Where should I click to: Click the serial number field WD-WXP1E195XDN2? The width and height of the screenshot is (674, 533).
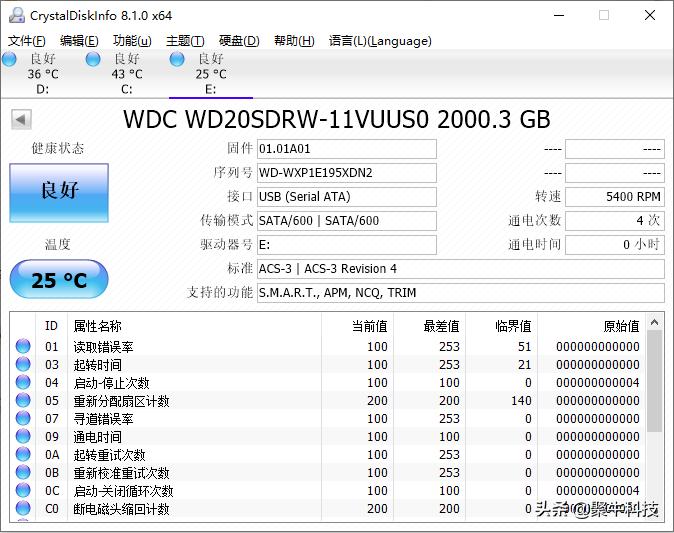point(347,173)
